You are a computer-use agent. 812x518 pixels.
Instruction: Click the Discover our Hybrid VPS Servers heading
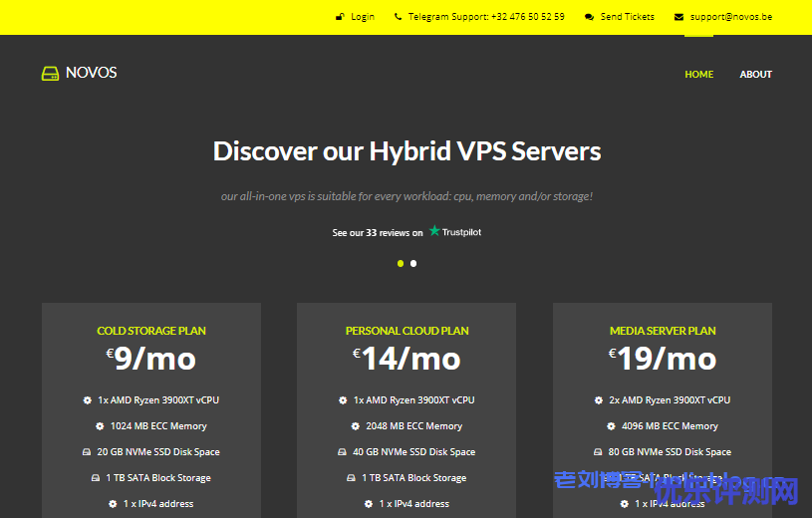407,151
